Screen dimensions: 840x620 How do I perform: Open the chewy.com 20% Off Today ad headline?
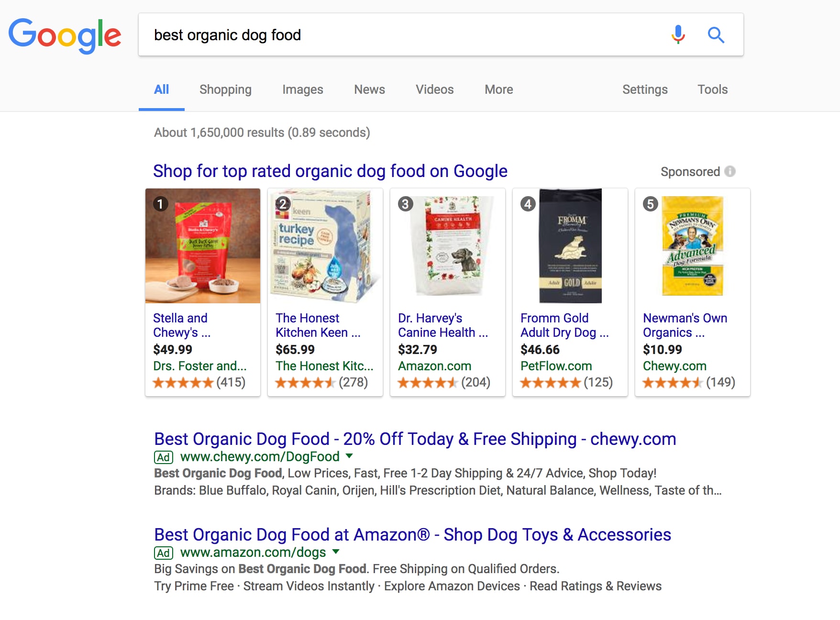(x=415, y=439)
